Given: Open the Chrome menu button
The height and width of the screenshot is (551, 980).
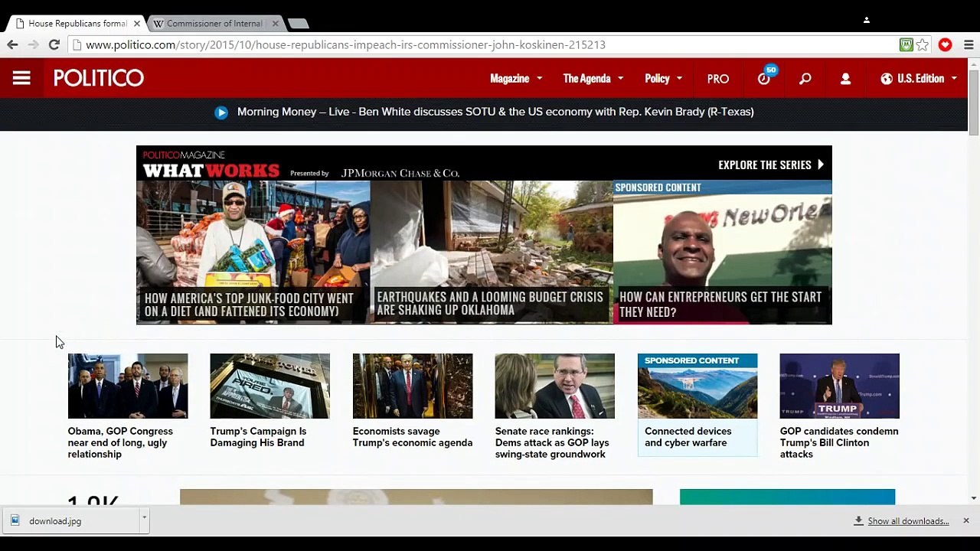Looking at the screenshot, I should (969, 45).
